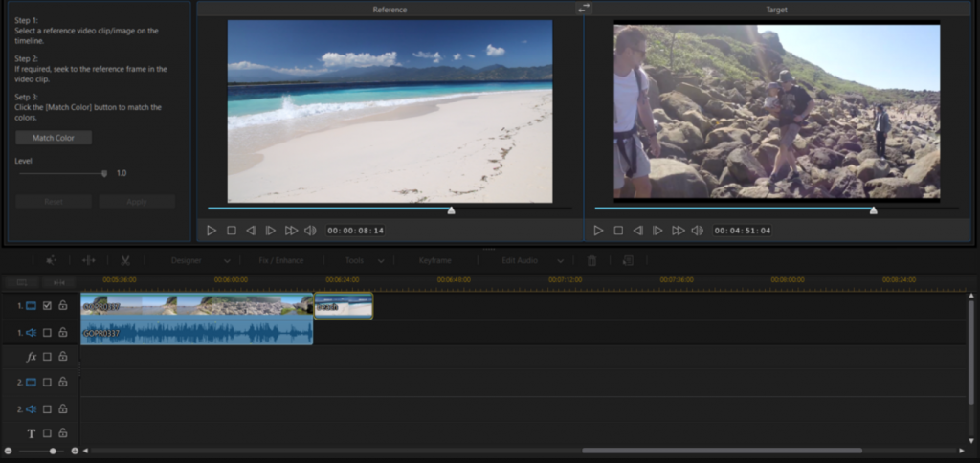Viewport: 980px width, 463px height.
Task: Play the Reference preview video
Action: (x=212, y=231)
